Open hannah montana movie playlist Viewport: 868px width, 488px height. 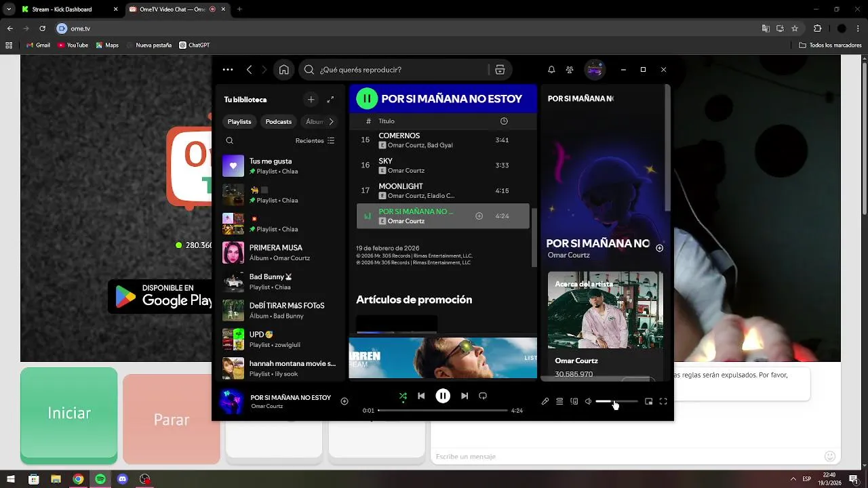click(x=280, y=368)
